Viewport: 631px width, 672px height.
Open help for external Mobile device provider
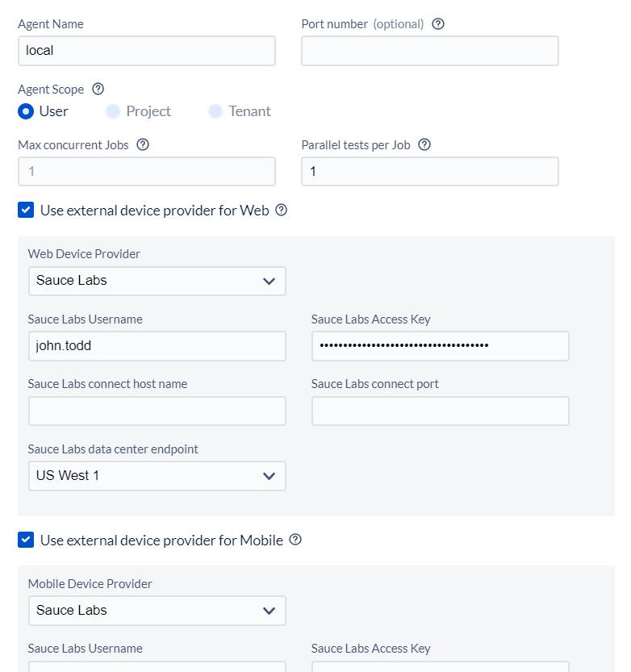coord(295,540)
